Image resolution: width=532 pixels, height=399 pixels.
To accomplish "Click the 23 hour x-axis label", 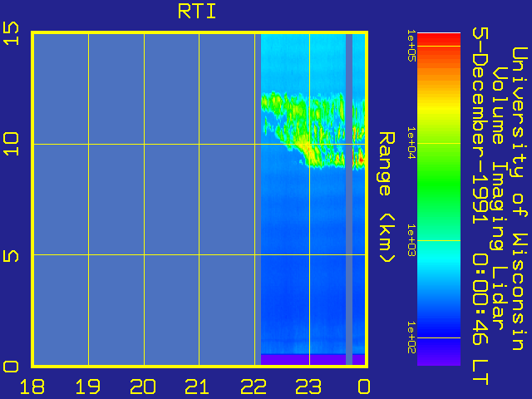I will click(x=308, y=387).
